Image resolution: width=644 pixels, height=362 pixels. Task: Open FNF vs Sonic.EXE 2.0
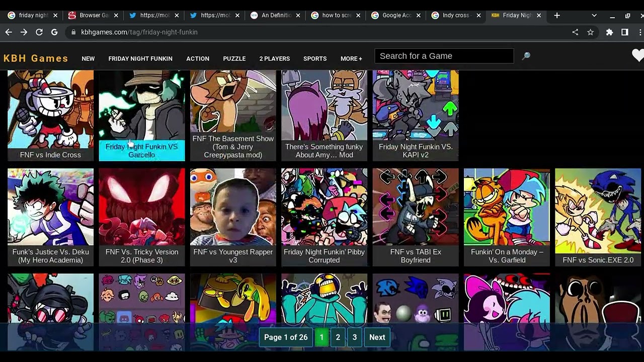click(598, 217)
